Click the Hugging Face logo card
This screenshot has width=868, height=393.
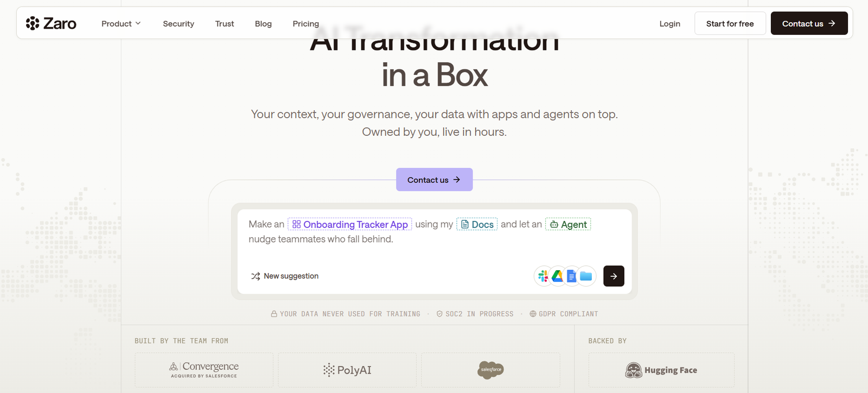point(661,370)
